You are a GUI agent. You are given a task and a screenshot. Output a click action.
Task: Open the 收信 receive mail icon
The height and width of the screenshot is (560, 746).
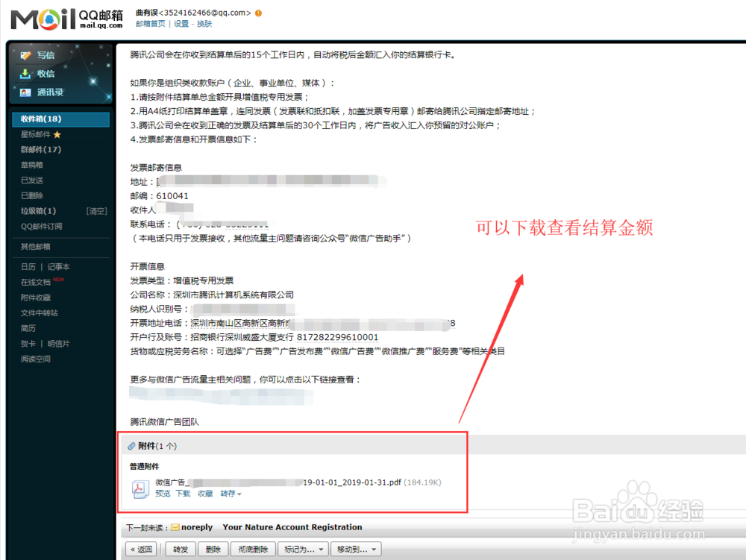click(x=25, y=73)
